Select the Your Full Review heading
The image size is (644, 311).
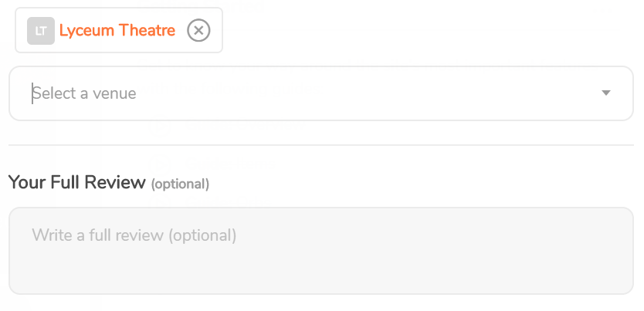[76, 182]
